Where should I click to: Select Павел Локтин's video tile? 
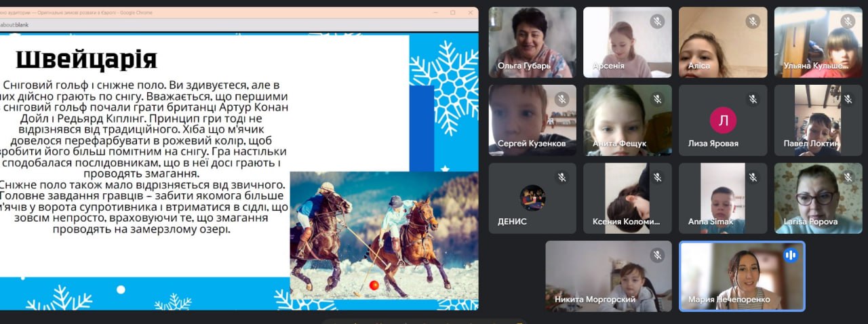[x=818, y=120]
